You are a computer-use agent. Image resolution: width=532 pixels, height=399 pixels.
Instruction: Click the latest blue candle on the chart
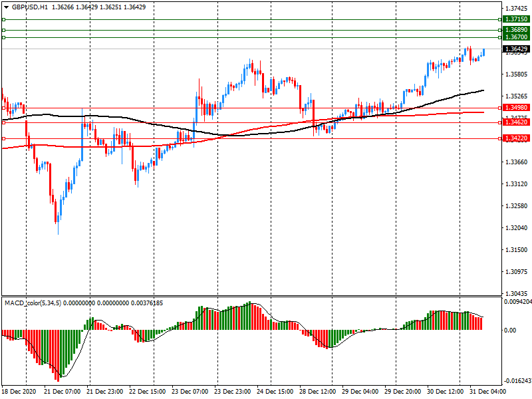point(483,52)
